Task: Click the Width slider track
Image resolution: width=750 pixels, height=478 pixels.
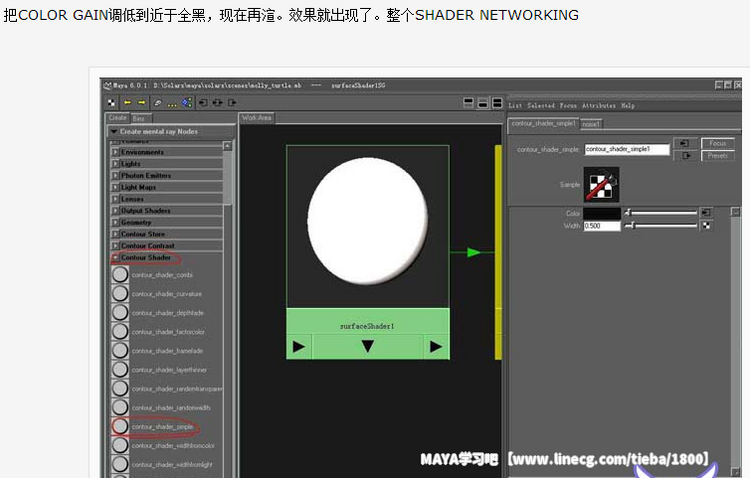Action: [661, 225]
